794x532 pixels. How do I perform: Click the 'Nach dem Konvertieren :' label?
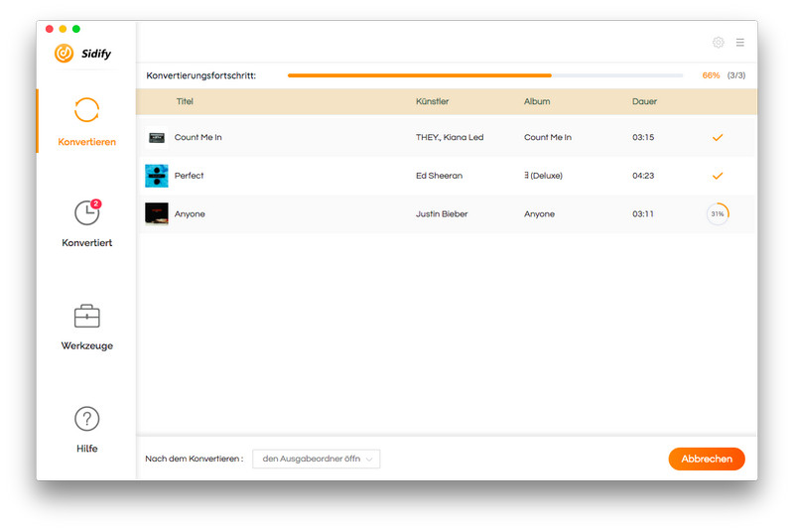point(194,459)
